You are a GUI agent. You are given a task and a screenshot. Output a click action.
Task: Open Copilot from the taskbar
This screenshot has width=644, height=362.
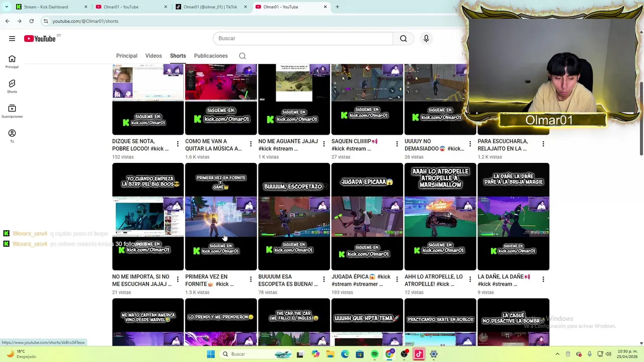click(315, 354)
